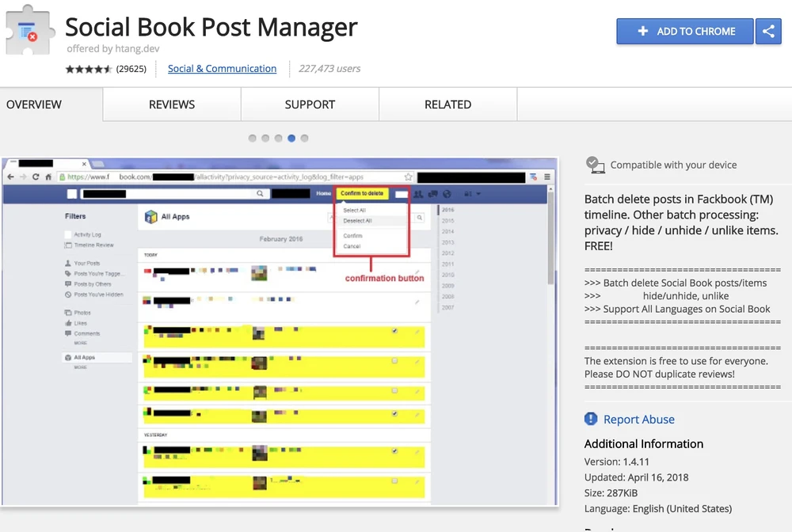Choose Deselect All in the dropdown menu
The image size is (792, 532).
click(358, 221)
